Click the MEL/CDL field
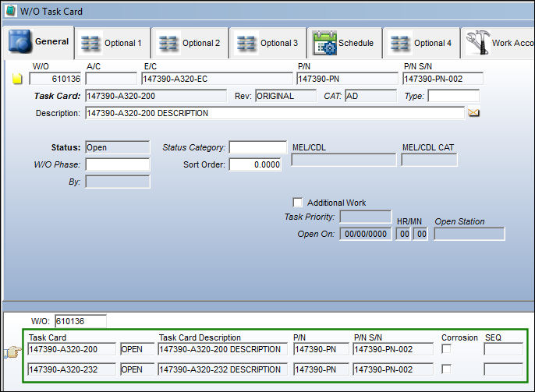The image size is (535, 392). [344, 160]
